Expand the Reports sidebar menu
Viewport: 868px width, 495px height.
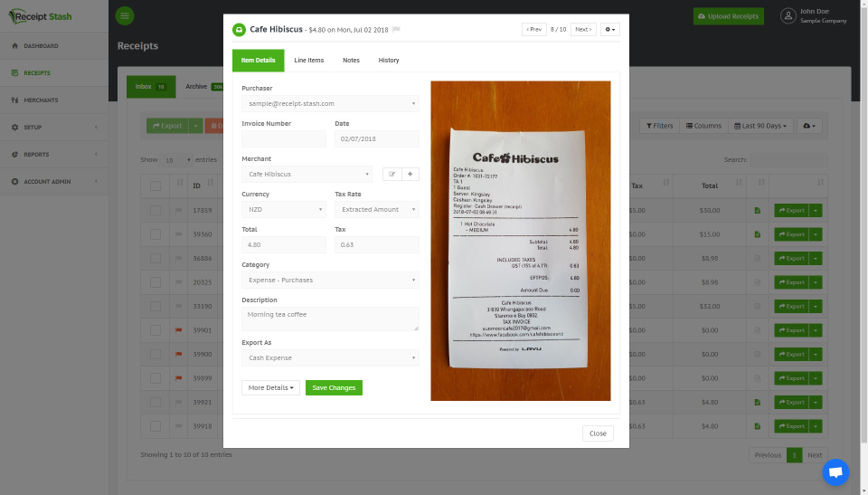[x=53, y=154]
